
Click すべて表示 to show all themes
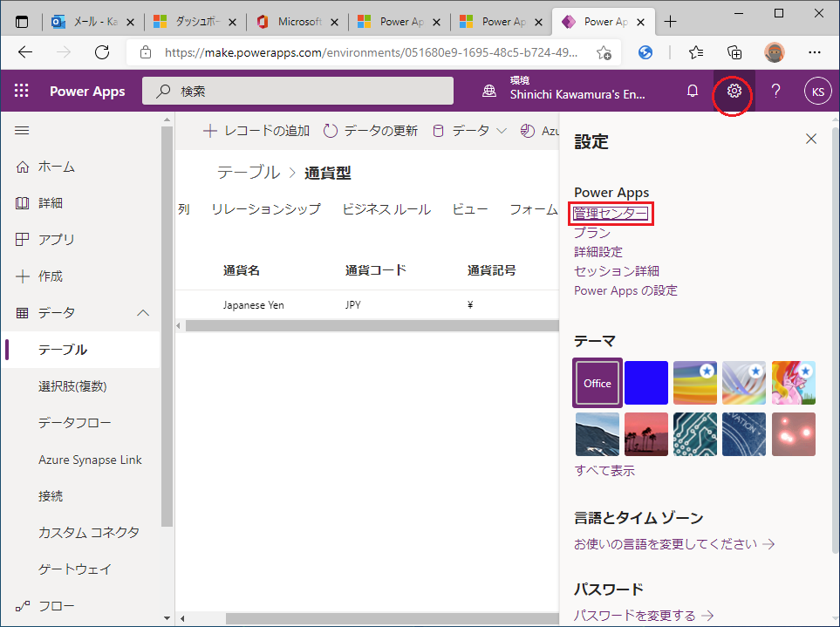click(604, 471)
